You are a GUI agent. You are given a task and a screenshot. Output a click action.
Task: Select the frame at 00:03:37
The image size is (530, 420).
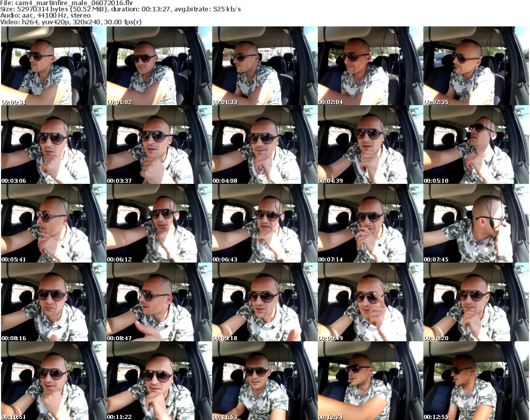point(159,144)
